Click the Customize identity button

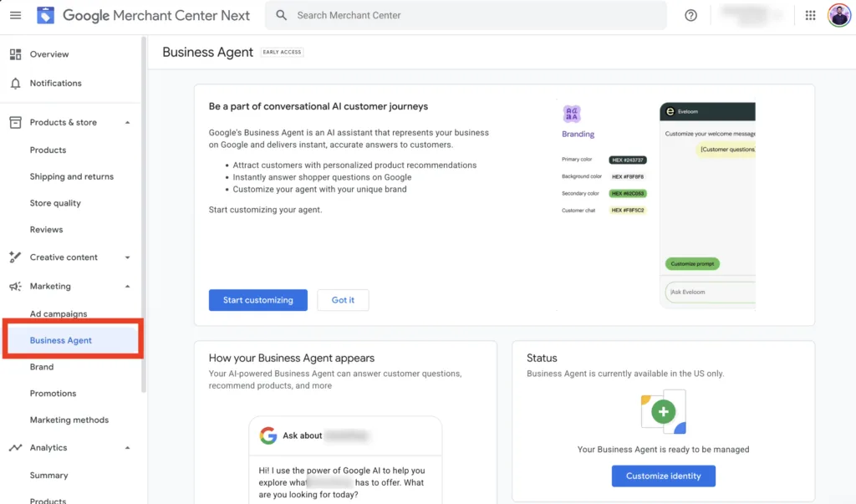coord(663,476)
